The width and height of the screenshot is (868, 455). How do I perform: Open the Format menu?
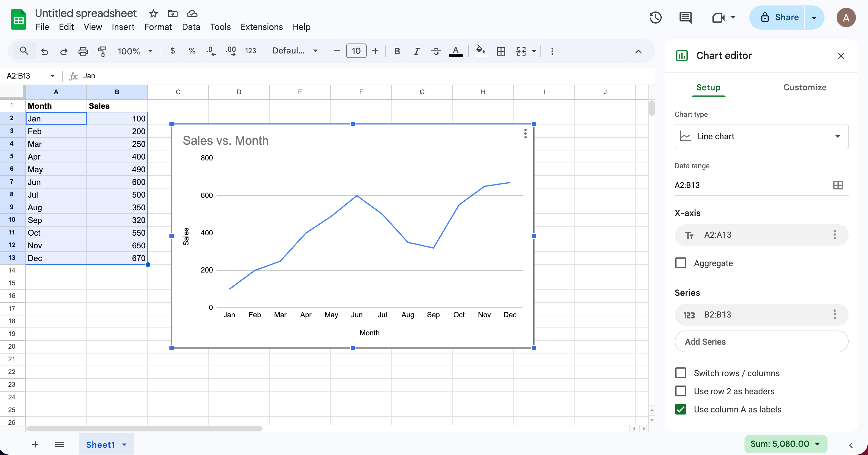[158, 27]
